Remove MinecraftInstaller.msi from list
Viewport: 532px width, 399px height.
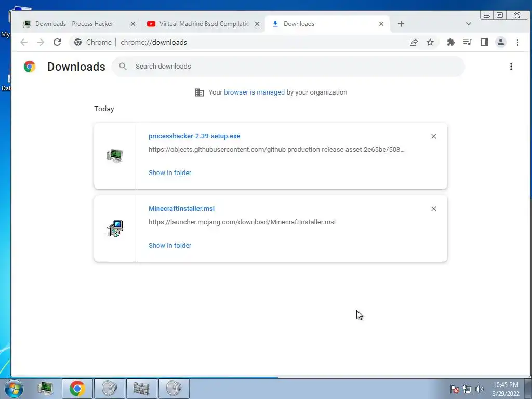pos(434,209)
